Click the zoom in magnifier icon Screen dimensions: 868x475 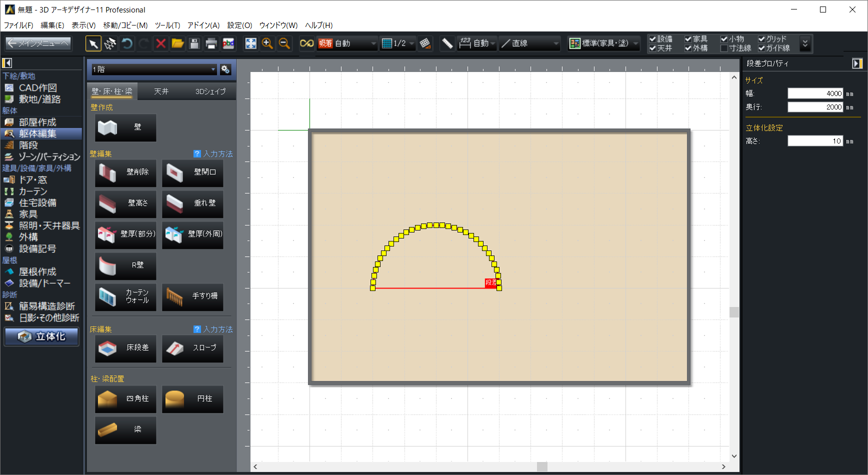267,44
